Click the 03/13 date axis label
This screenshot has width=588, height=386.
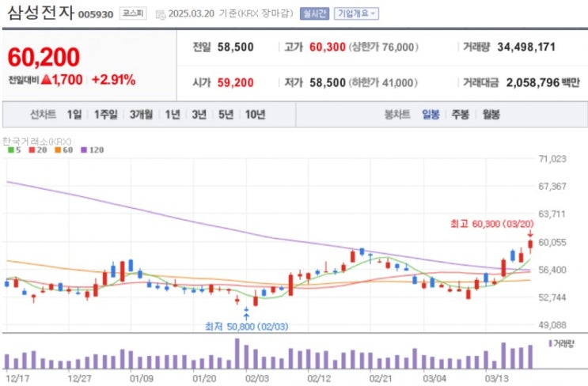tap(497, 379)
